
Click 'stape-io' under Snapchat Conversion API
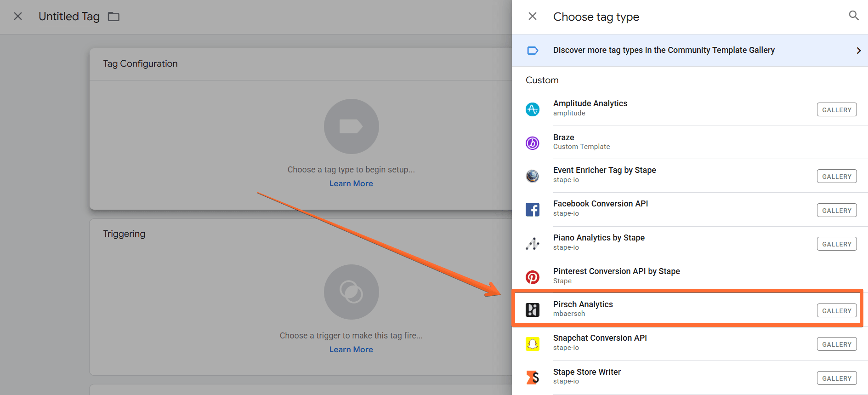tap(566, 348)
